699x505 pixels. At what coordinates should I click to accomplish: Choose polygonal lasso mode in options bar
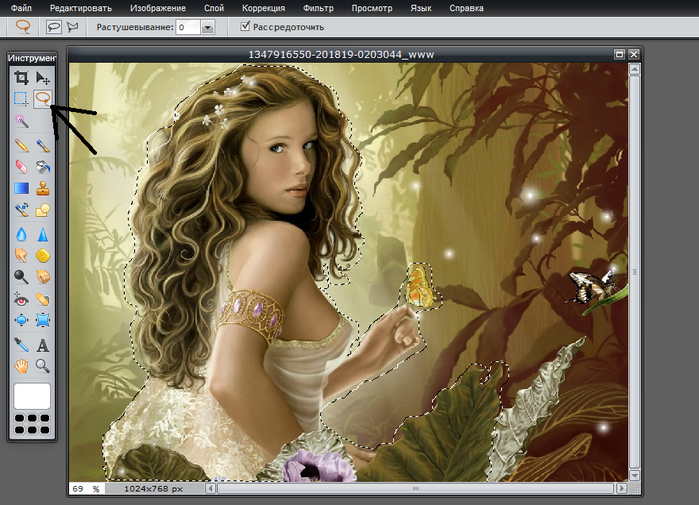(72, 27)
